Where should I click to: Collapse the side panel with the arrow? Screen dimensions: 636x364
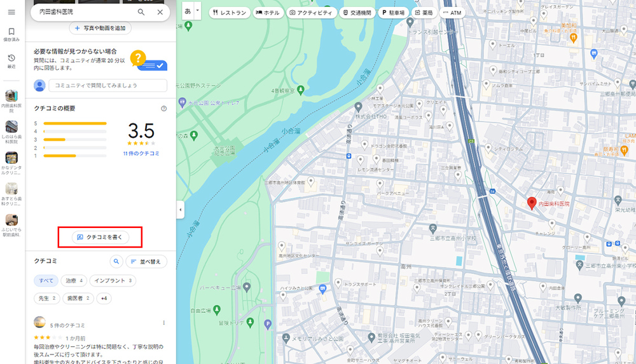click(179, 210)
